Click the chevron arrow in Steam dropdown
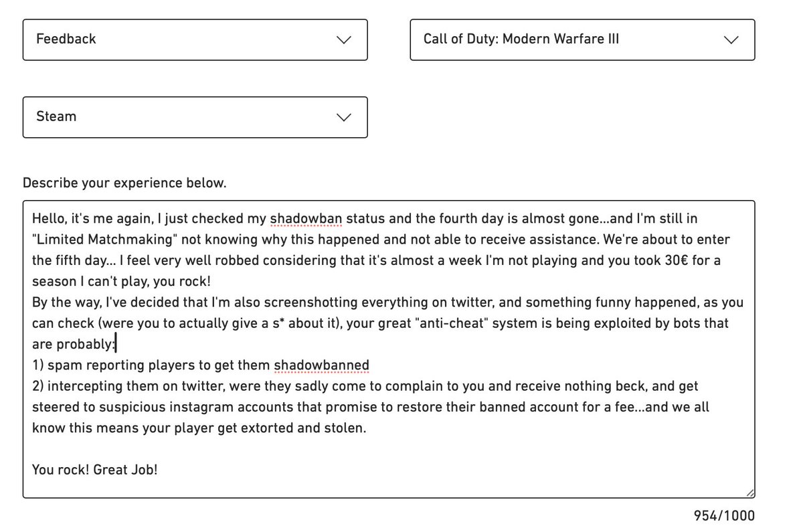The width and height of the screenshot is (803, 532). point(344,117)
